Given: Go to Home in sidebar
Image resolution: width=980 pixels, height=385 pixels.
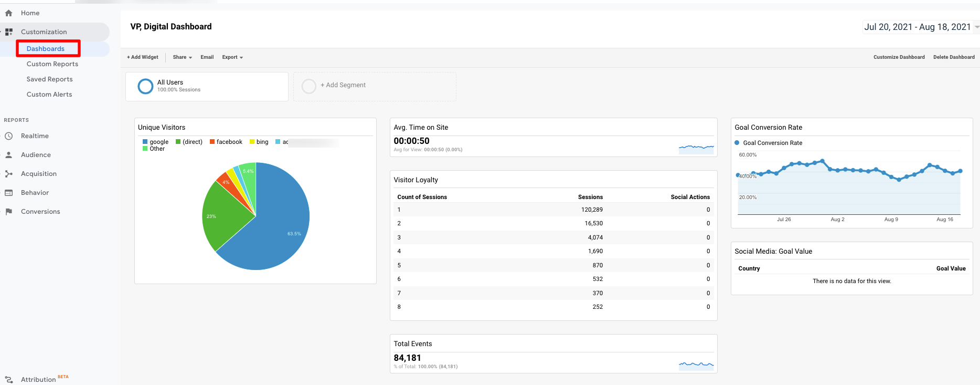Looking at the screenshot, I should click(30, 13).
